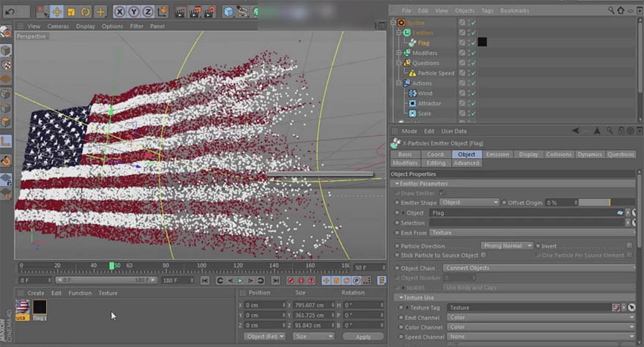Click the green timeline playhead at 50
The height and width of the screenshot is (347, 644).
(x=112, y=266)
